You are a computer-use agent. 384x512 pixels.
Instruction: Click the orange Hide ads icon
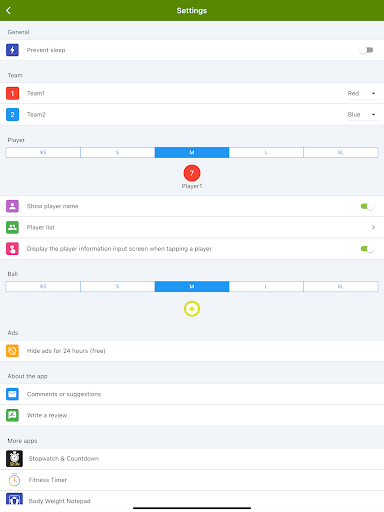tap(12, 351)
